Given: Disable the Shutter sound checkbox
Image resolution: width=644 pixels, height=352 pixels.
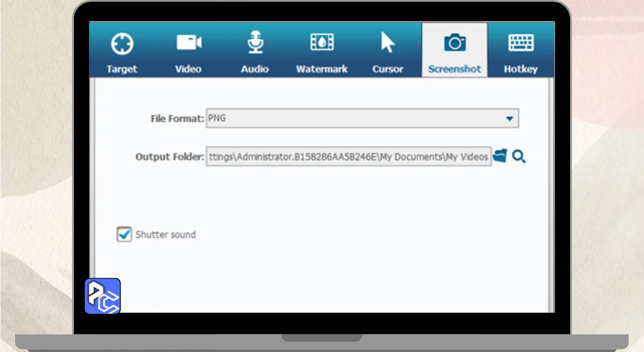Looking at the screenshot, I should click(124, 234).
